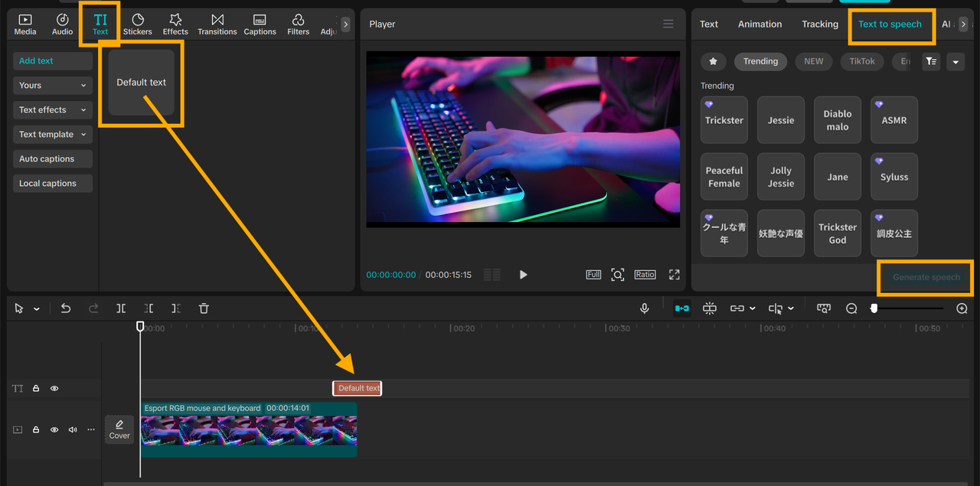This screenshot has width=980, height=486.
Task: Click the microphone record voiceover icon
Action: tap(645, 308)
